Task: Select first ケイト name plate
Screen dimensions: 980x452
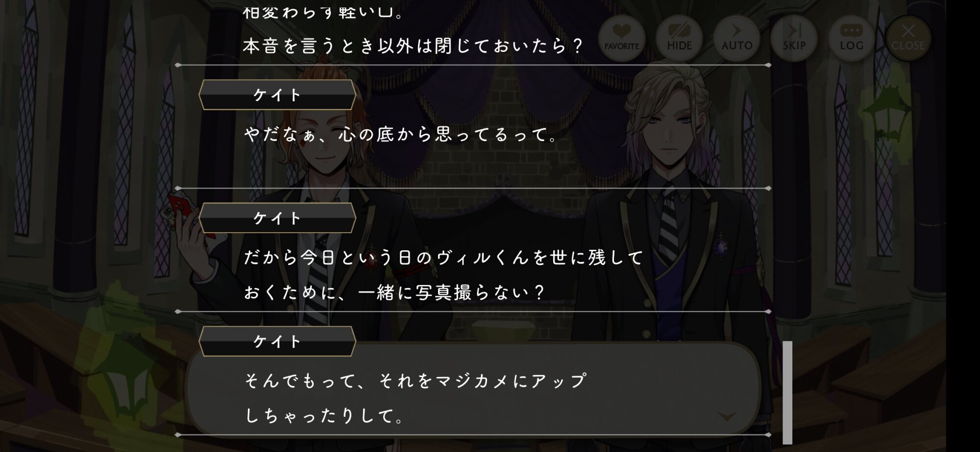Action: click(277, 95)
